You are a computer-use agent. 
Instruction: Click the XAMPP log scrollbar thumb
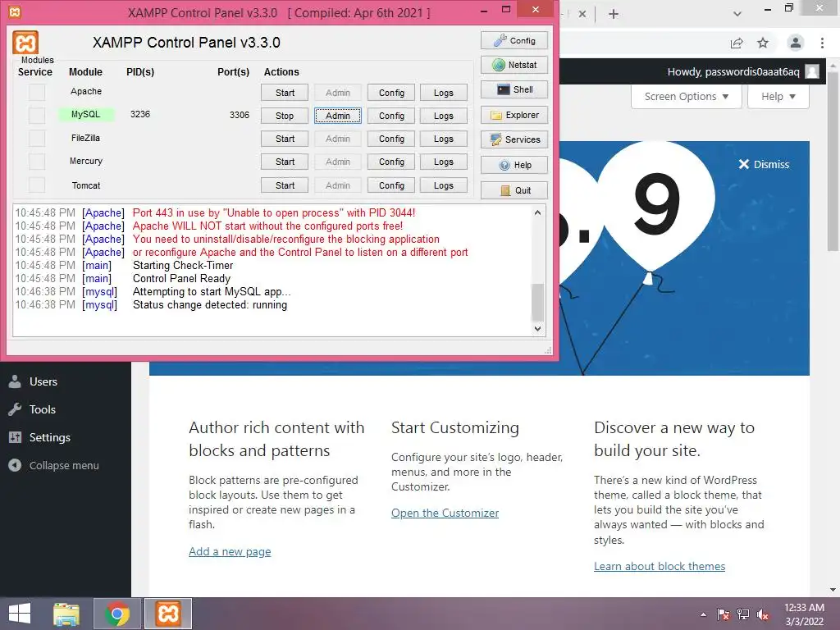(538, 302)
